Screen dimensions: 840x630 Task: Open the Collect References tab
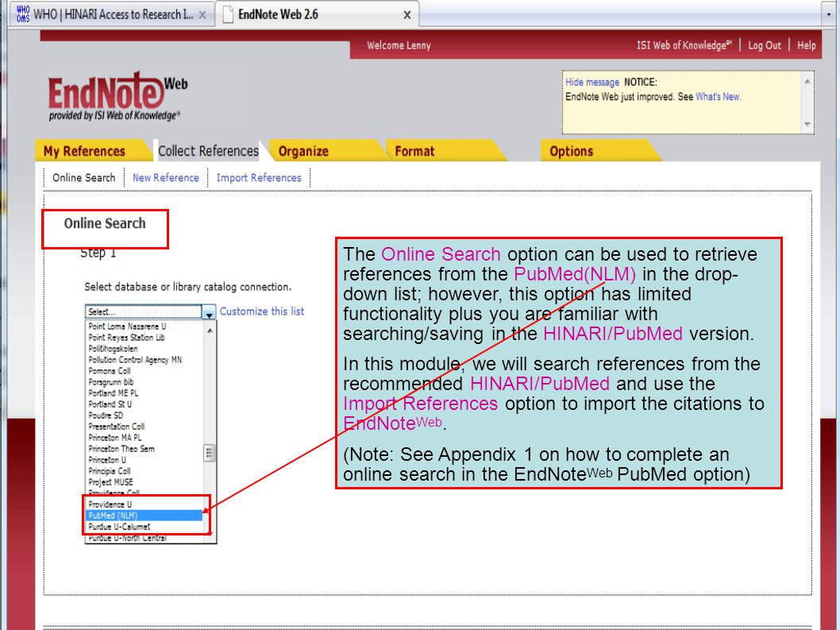tap(208, 151)
